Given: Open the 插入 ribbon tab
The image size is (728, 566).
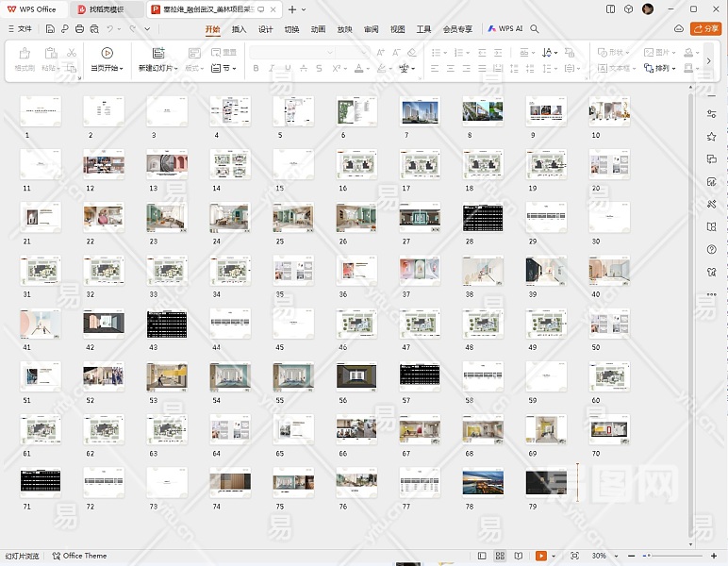Looking at the screenshot, I should click(239, 29).
